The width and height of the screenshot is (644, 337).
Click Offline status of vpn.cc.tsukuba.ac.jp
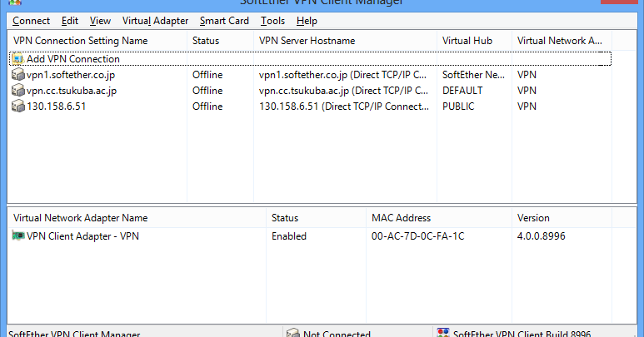click(x=207, y=90)
